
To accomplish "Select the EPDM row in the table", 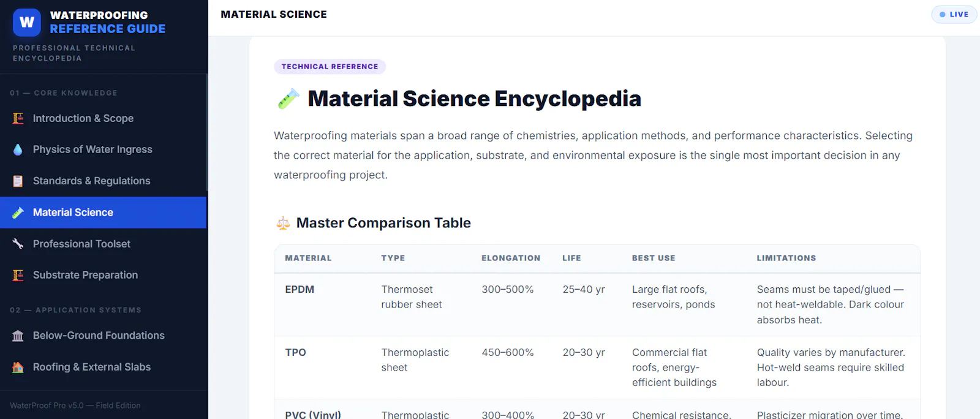I will click(x=597, y=304).
